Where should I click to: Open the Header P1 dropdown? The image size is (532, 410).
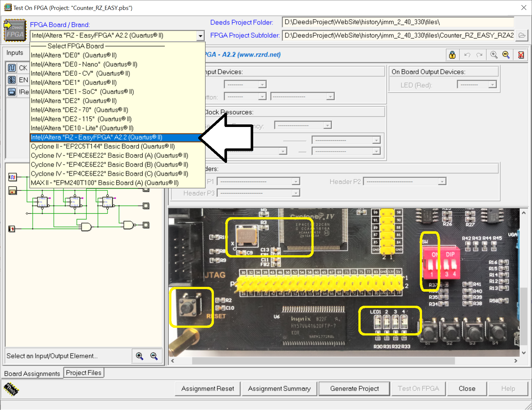pos(296,182)
